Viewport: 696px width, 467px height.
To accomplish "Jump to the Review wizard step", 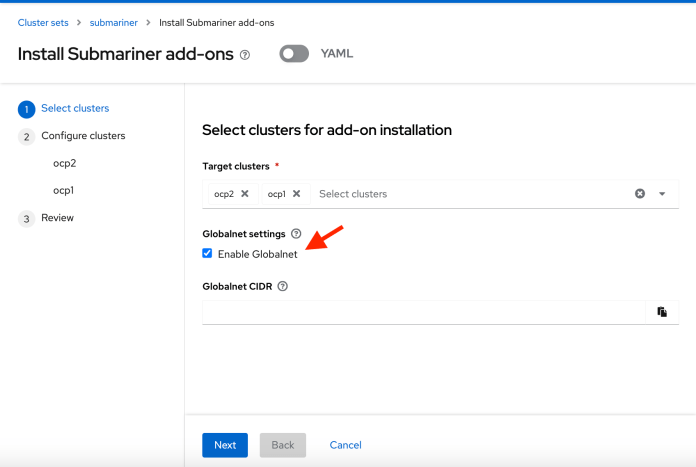I will [x=57, y=218].
